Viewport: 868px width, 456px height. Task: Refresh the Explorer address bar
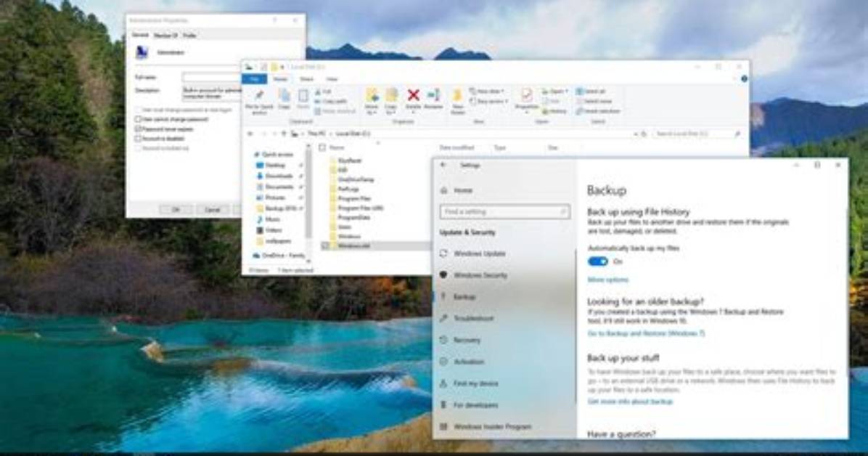click(x=644, y=134)
